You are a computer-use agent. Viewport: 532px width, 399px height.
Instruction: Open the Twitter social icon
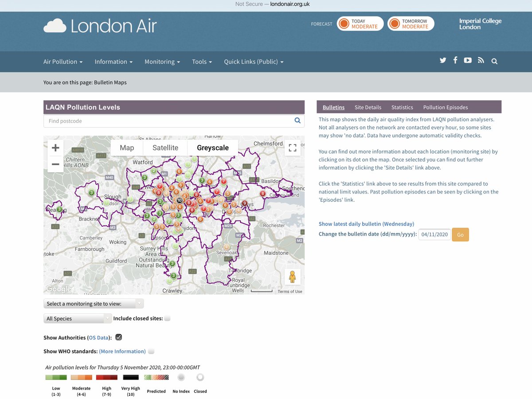click(x=443, y=61)
